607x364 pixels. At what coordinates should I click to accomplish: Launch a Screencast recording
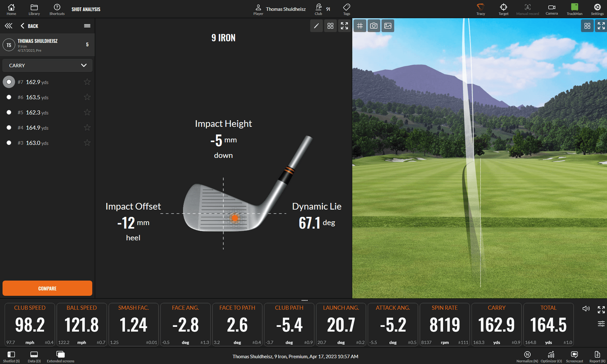click(x=574, y=356)
